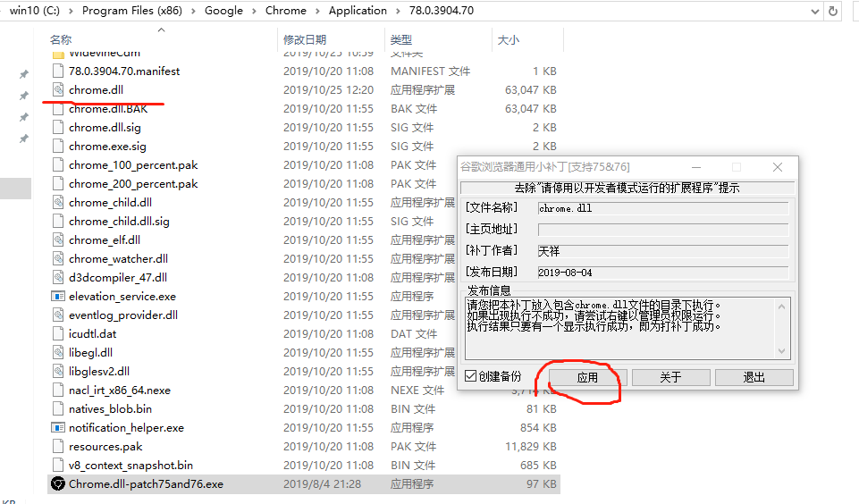Screen dimensions: 859x504
Task: Click the v8_context_snapshot.bin file icon
Action: coord(58,465)
